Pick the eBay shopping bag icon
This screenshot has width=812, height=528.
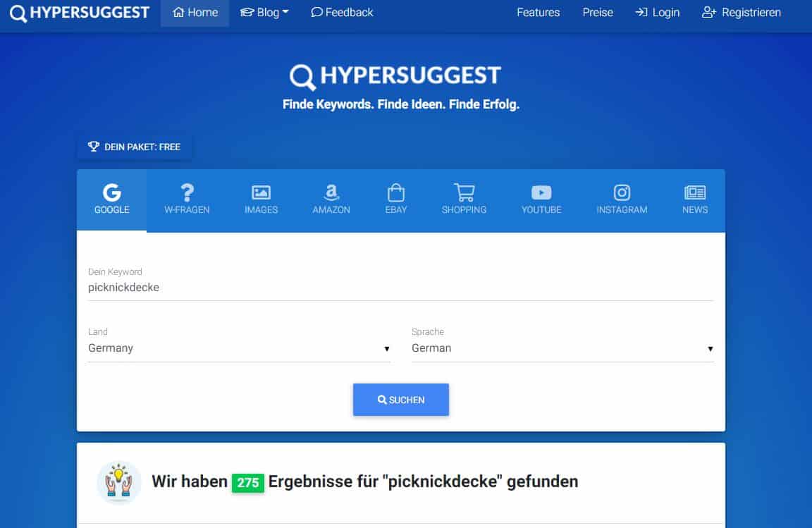[396, 193]
